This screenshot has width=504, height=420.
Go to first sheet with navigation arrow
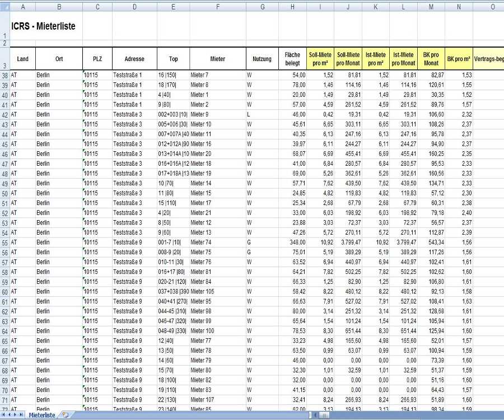(x=4, y=415)
